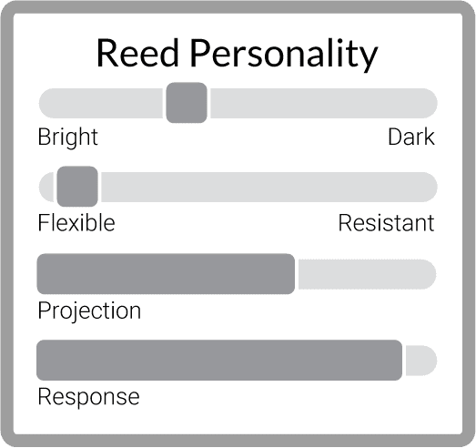Click the Flexible-Resistant track right of handle

269,187
